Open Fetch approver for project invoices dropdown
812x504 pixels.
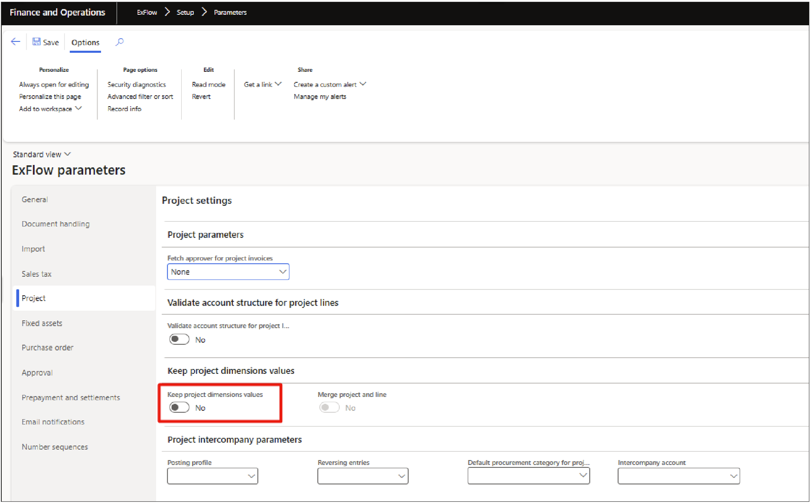click(228, 272)
